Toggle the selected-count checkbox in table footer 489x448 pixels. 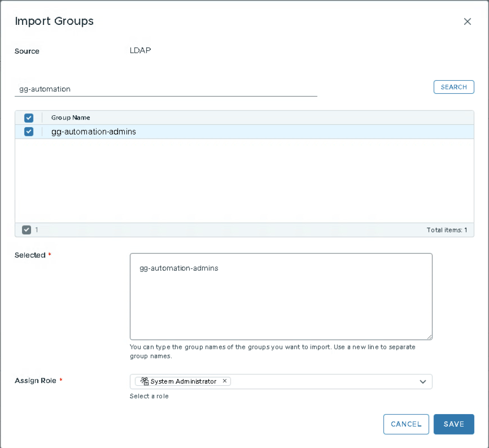click(27, 230)
